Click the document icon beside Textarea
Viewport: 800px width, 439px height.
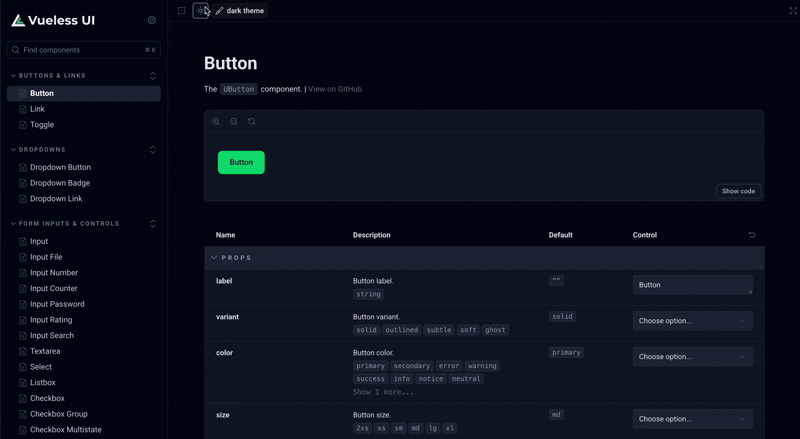click(x=22, y=352)
